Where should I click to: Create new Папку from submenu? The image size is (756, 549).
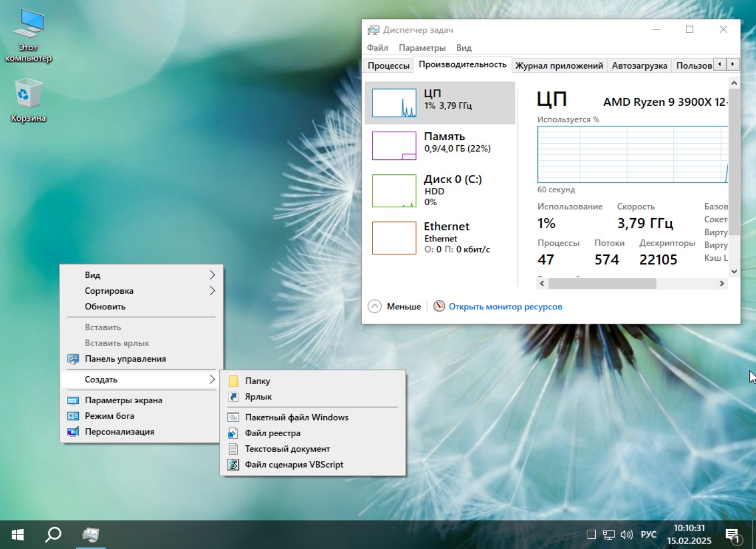(x=258, y=381)
